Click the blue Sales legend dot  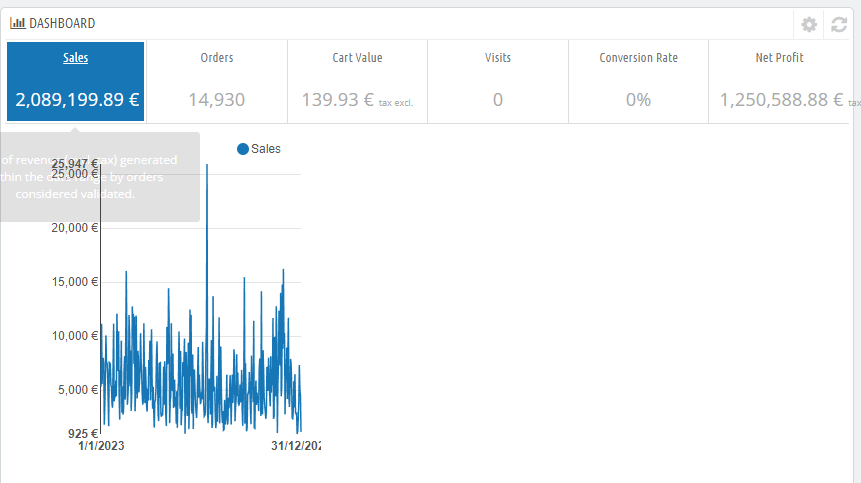(x=242, y=149)
